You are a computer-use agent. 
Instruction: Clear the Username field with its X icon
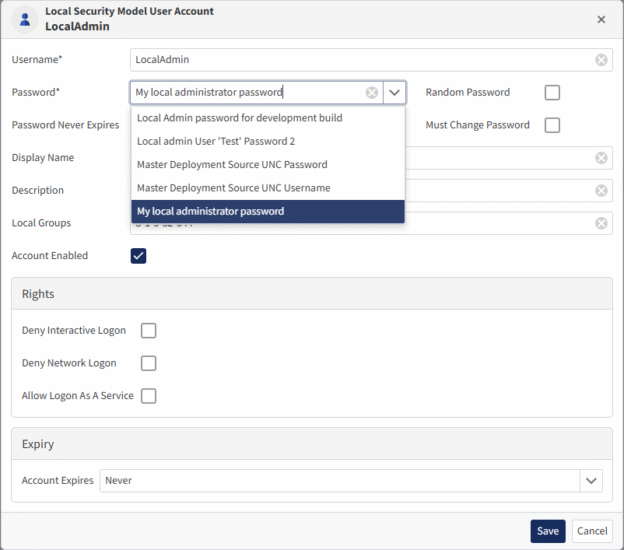click(601, 60)
